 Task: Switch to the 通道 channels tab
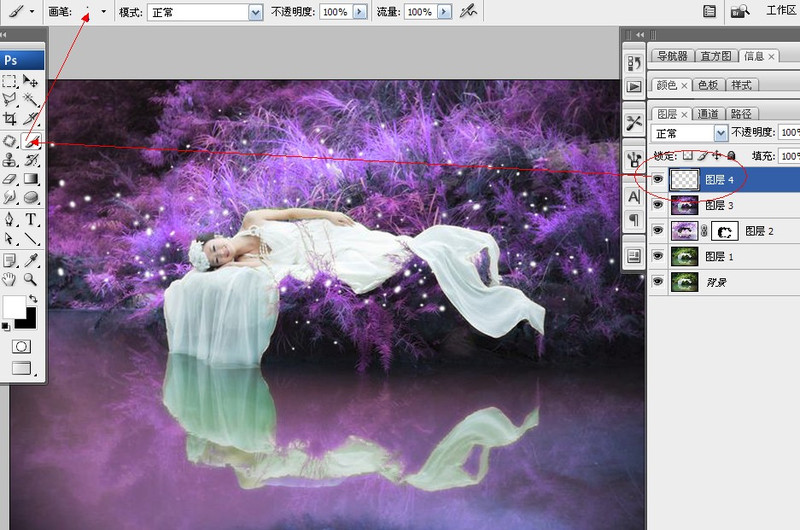click(708, 114)
